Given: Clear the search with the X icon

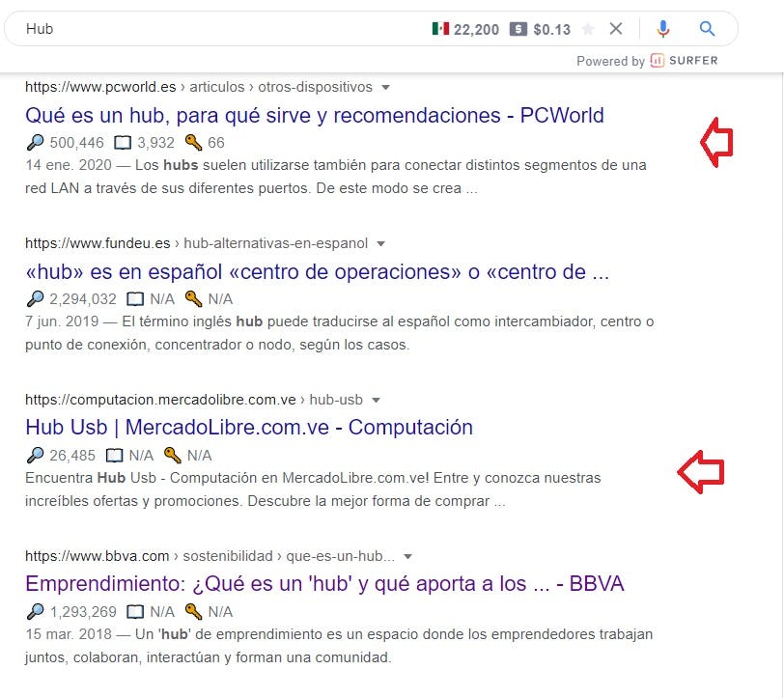Looking at the screenshot, I should (x=616, y=28).
